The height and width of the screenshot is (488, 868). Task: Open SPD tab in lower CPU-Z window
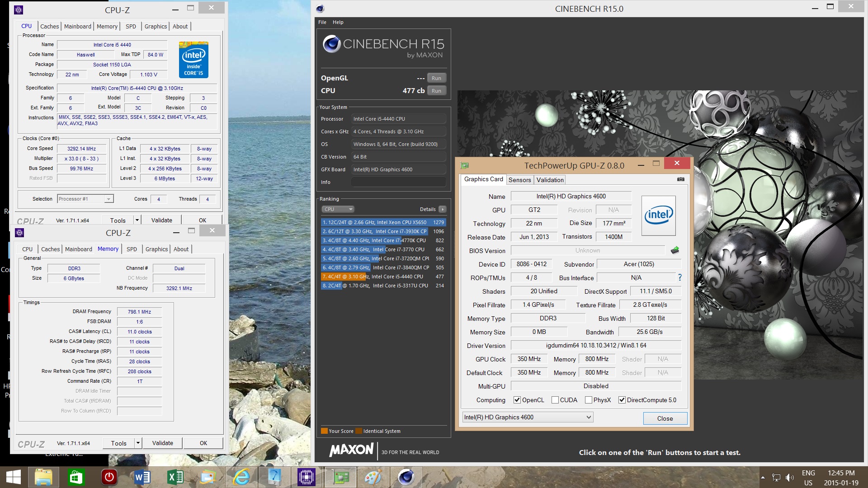pos(132,249)
